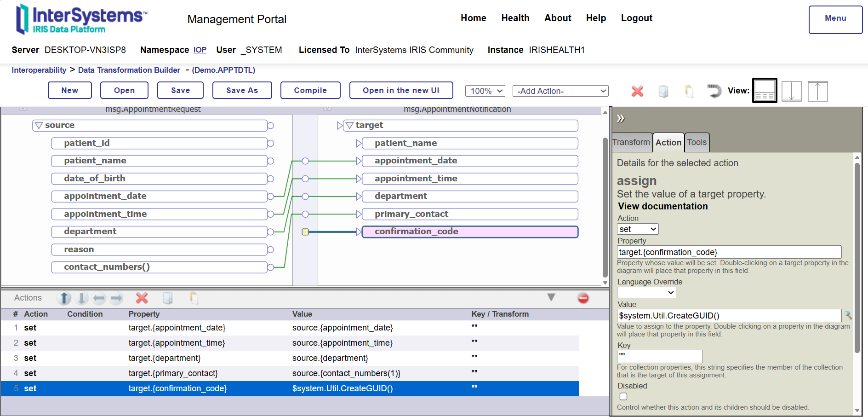Collapse the source tree triangle

tap(39, 126)
